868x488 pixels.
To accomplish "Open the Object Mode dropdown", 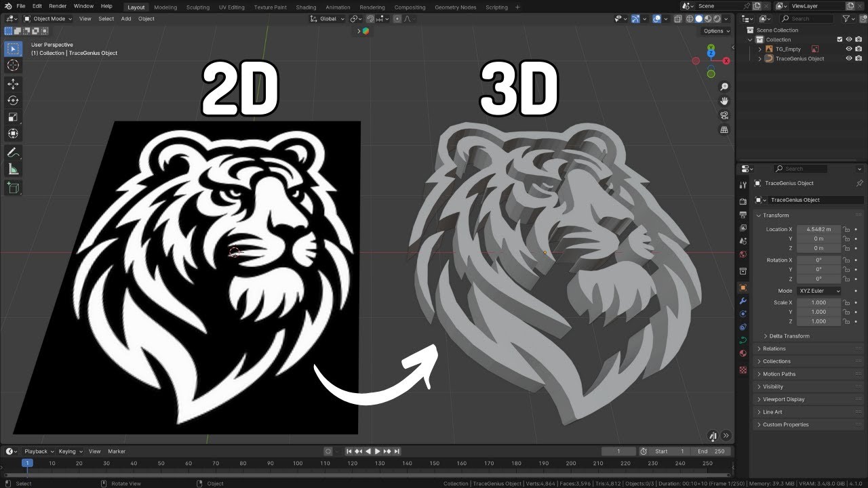I will tap(49, 19).
